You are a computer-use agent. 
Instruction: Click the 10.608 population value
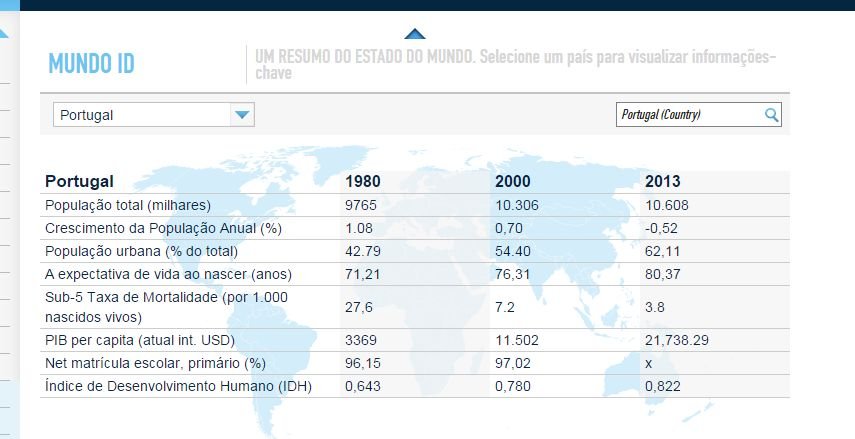pyautogui.click(x=666, y=205)
